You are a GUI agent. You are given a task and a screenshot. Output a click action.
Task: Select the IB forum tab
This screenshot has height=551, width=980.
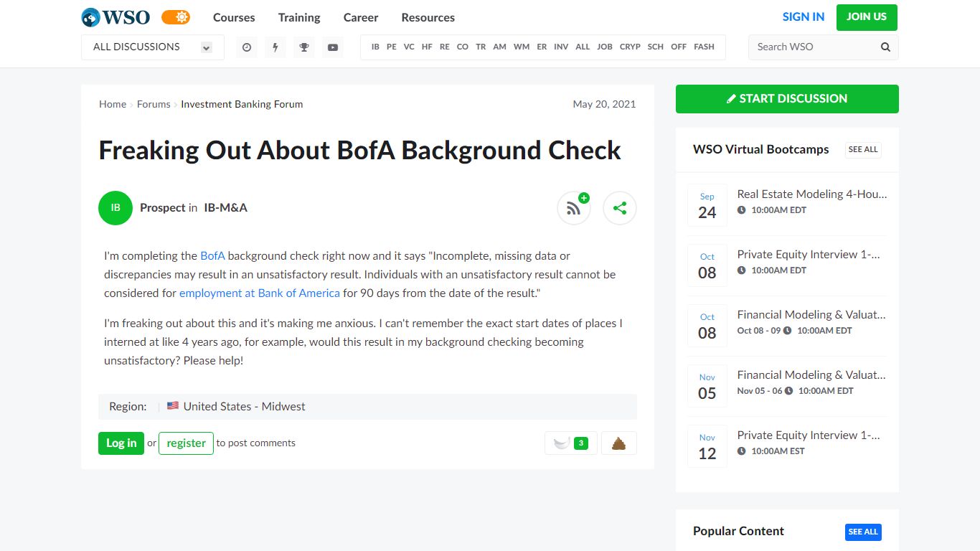point(375,47)
